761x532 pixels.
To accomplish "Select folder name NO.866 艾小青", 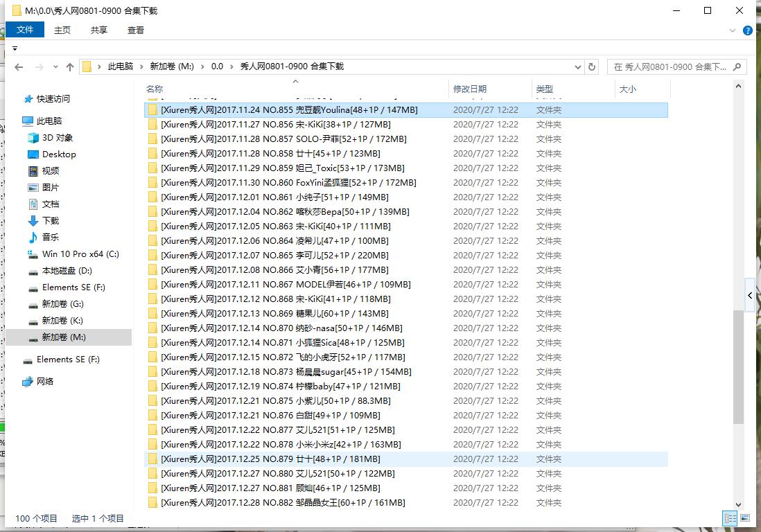I will click(x=274, y=270).
